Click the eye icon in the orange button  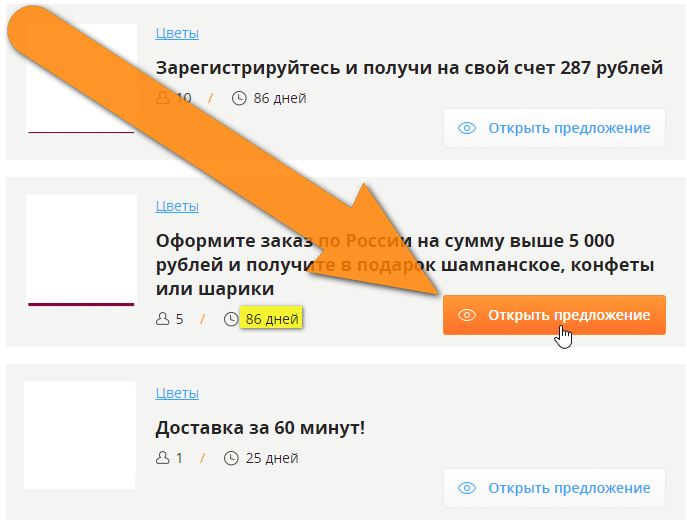pyautogui.click(x=467, y=315)
